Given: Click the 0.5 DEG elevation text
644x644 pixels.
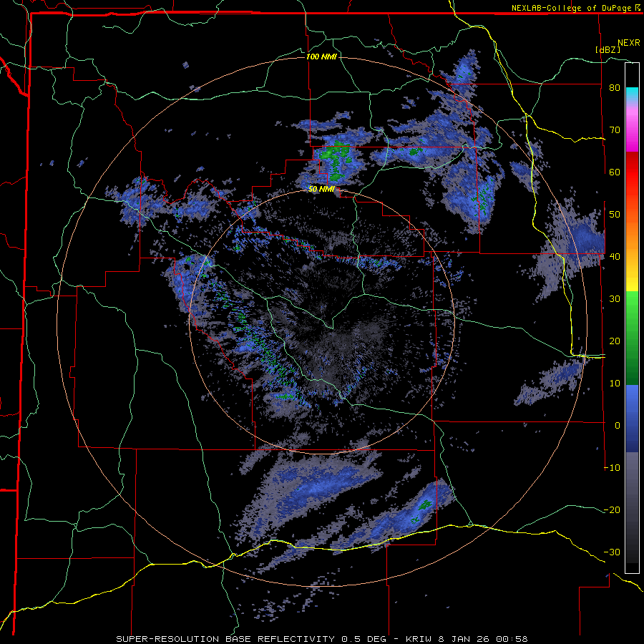Looking at the screenshot, I should [364, 639].
